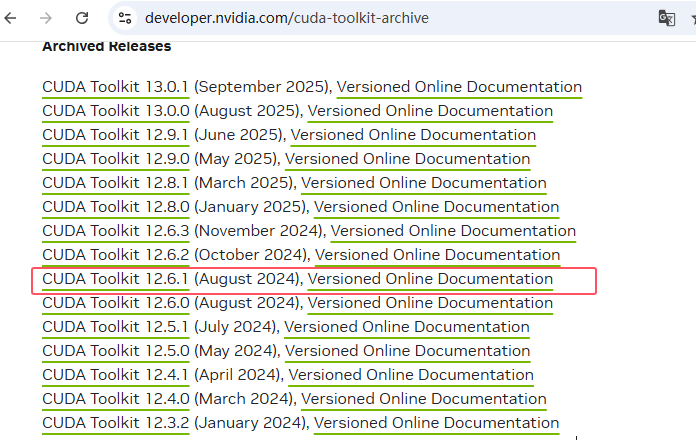Open CUDA Toolkit 13.0.1 link
The height and width of the screenshot is (440, 696).
(x=115, y=87)
